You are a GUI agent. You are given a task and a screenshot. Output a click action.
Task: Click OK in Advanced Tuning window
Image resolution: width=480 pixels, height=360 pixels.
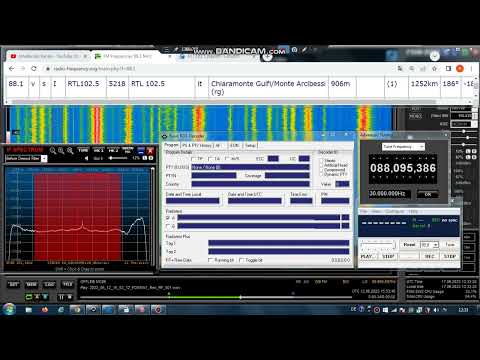pyautogui.click(x=428, y=194)
